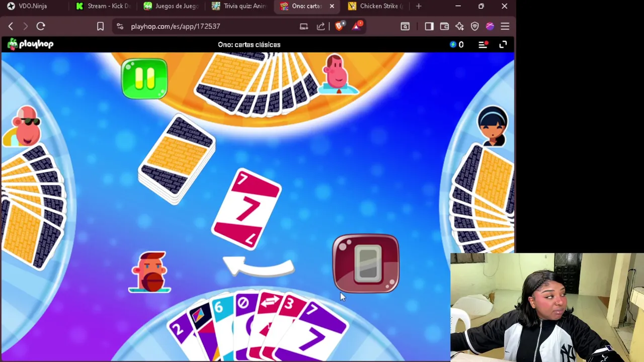Click the right opponent's card hand
The height and width of the screenshot is (362, 644).
[482, 199]
